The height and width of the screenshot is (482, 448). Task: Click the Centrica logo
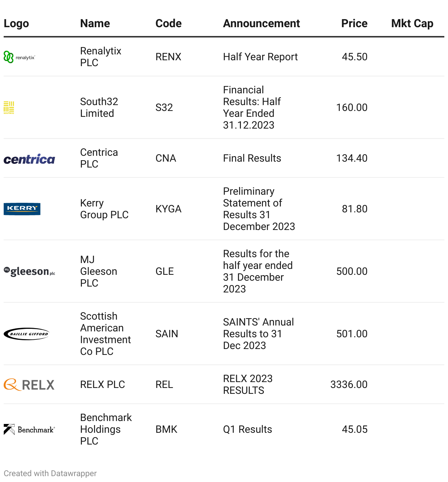pyautogui.click(x=29, y=159)
